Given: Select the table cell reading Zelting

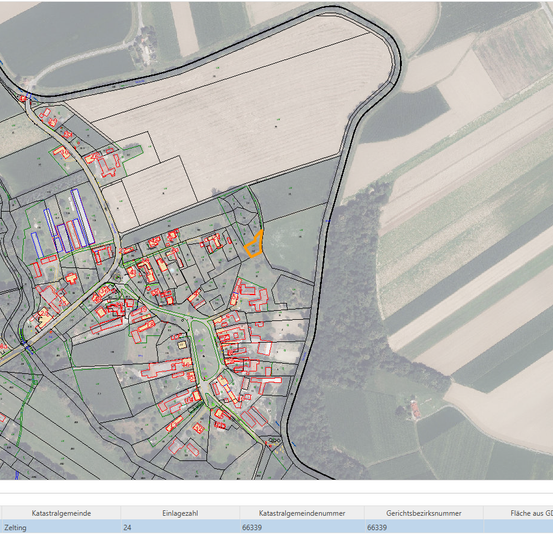Looking at the screenshot, I should tap(61, 527).
